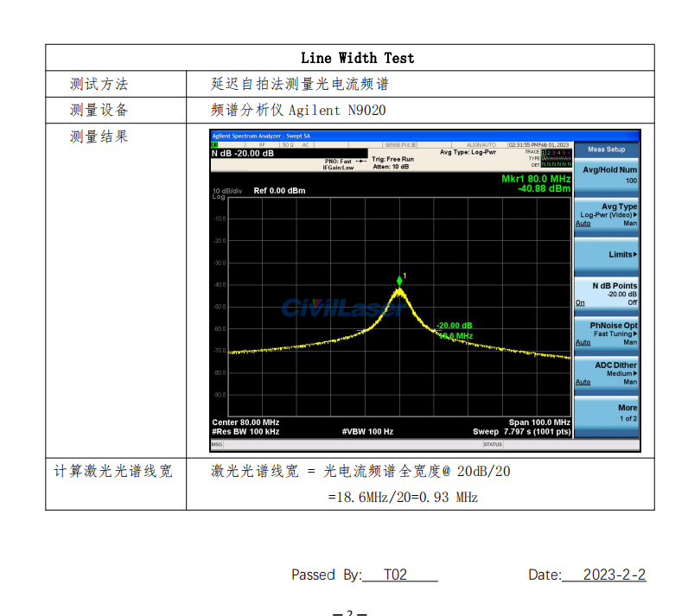This screenshot has width=688, height=616.
Task: Click the PNO: Fast arrow indicator
Action: tap(360, 161)
